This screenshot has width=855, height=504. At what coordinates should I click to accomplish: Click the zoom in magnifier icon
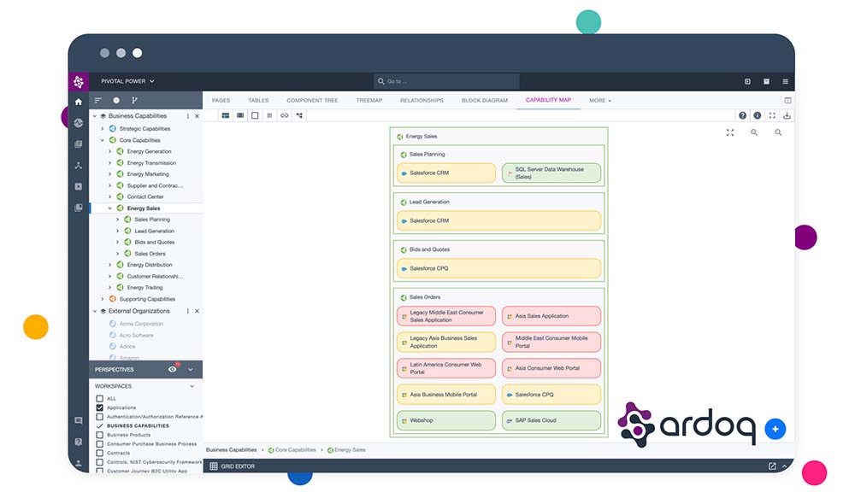pyautogui.click(x=754, y=132)
